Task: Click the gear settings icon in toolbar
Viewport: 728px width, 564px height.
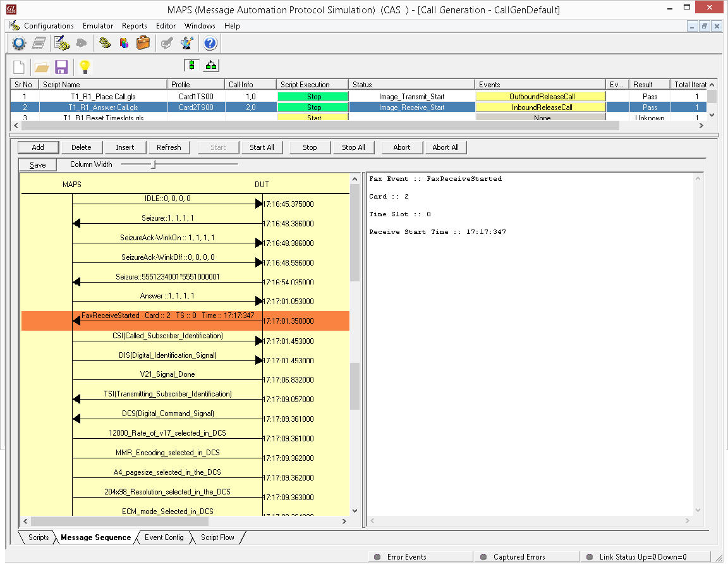Action: (x=19, y=43)
